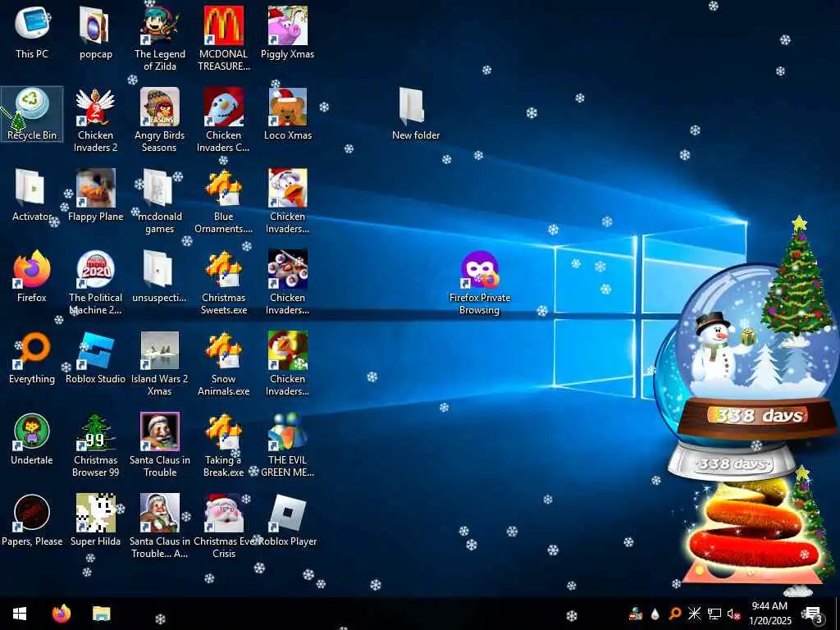Open the network status tray icon
The width and height of the screenshot is (840, 630).
click(x=714, y=614)
